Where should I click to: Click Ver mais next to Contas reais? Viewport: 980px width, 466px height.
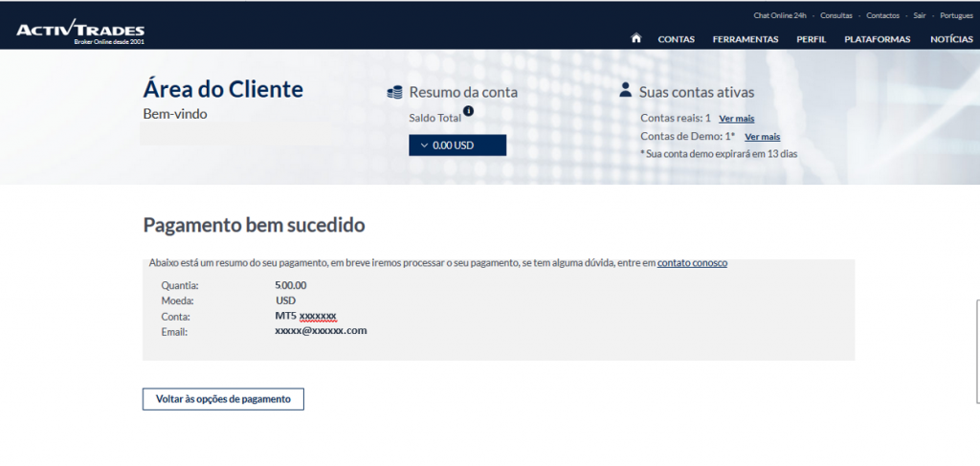point(736,119)
